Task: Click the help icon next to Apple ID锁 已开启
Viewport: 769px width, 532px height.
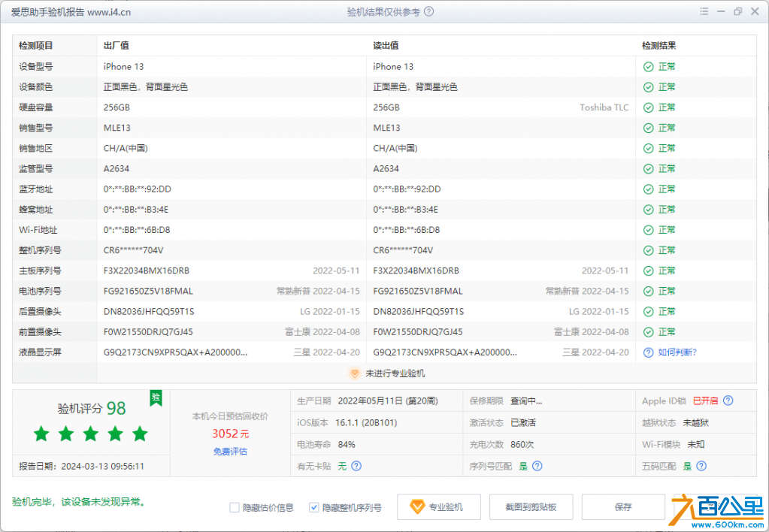Action: pyautogui.click(x=728, y=401)
